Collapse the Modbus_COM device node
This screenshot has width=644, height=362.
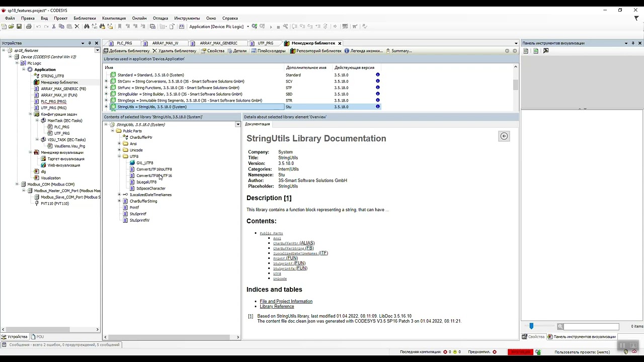pyautogui.click(x=17, y=185)
